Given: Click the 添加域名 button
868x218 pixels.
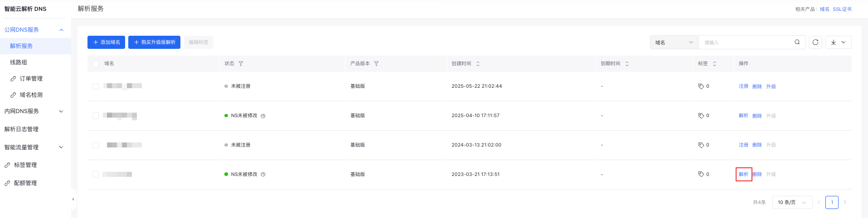Looking at the screenshot, I should (x=106, y=42).
